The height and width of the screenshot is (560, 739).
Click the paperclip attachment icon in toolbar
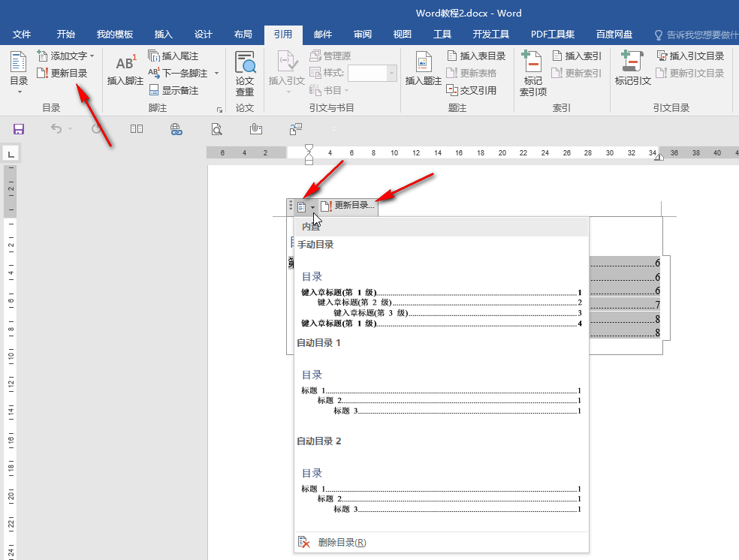(x=256, y=128)
